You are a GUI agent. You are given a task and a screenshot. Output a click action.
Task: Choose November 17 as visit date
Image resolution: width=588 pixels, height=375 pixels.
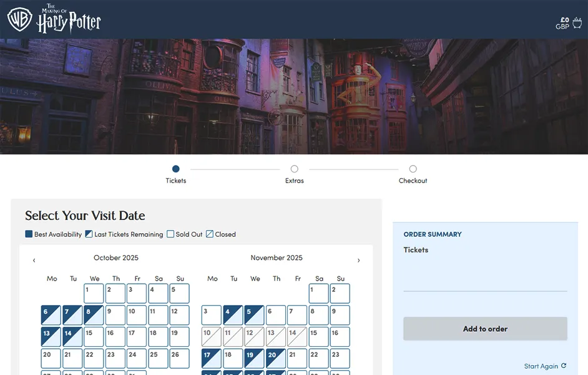point(212,358)
